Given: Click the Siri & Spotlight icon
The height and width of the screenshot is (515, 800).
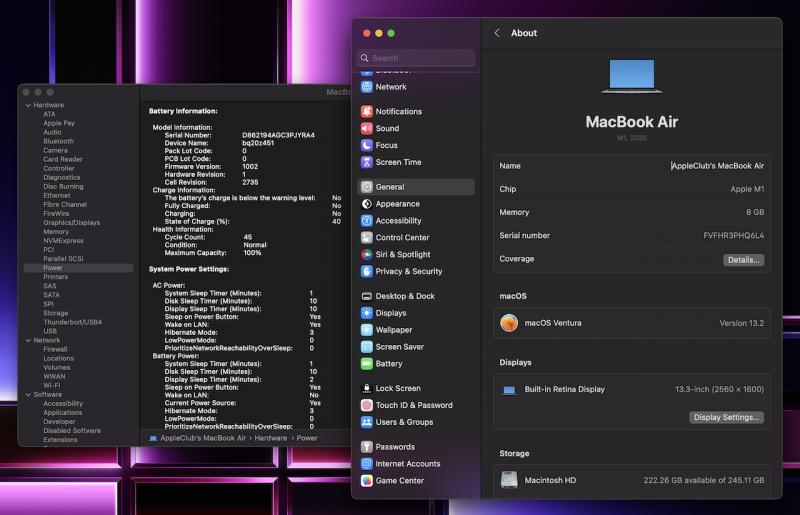Looking at the screenshot, I should tap(366, 254).
